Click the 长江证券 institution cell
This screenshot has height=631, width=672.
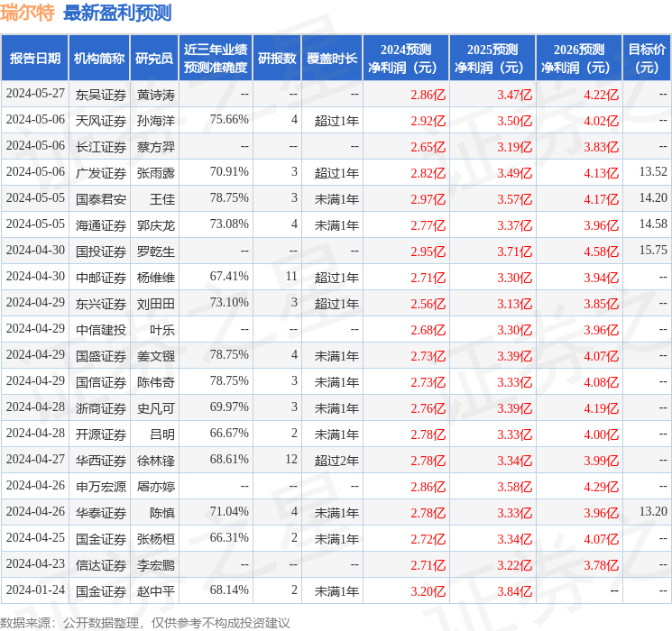101,147
